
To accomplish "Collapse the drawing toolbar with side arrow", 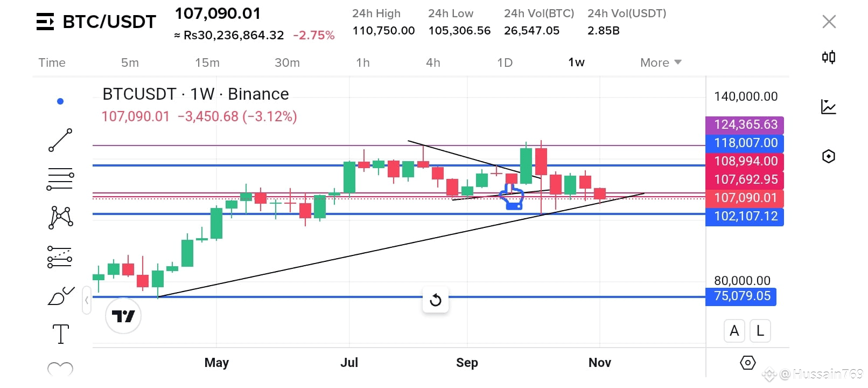I will 87,300.
